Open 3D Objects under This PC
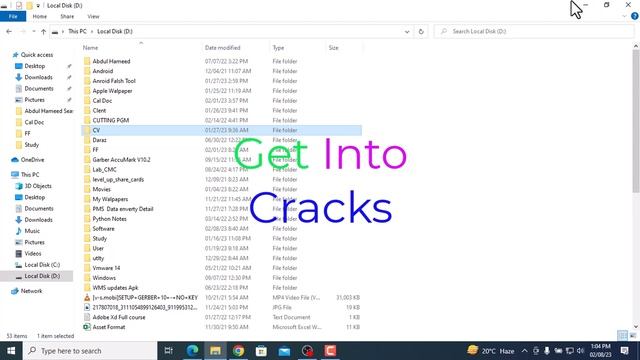 point(38,186)
